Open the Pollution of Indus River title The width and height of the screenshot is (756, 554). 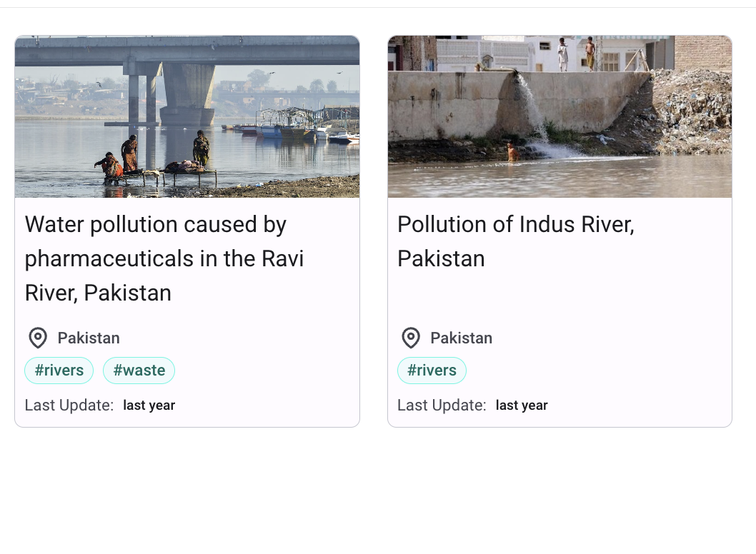click(515, 241)
